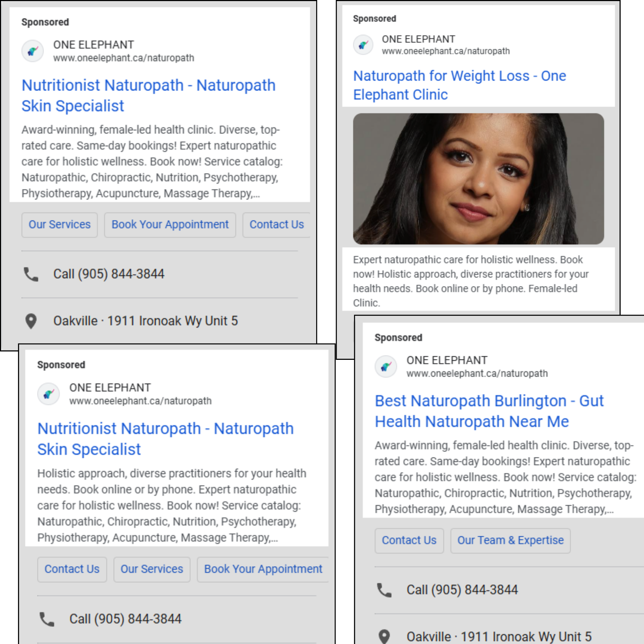The image size is (644, 644).
Task: Click phone icon in bottom-right ad
Action: pyautogui.click(x=384, y=590)
